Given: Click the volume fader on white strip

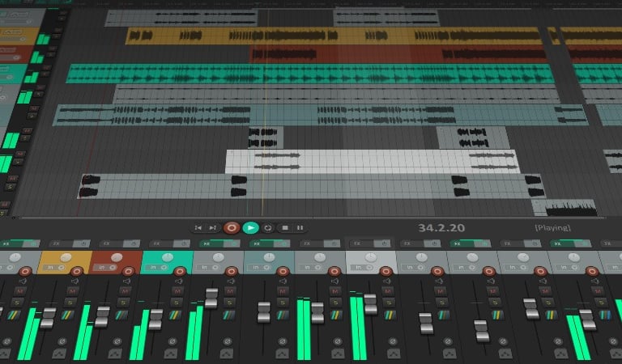Looking at the screenshot, I should tap(370, 304).
